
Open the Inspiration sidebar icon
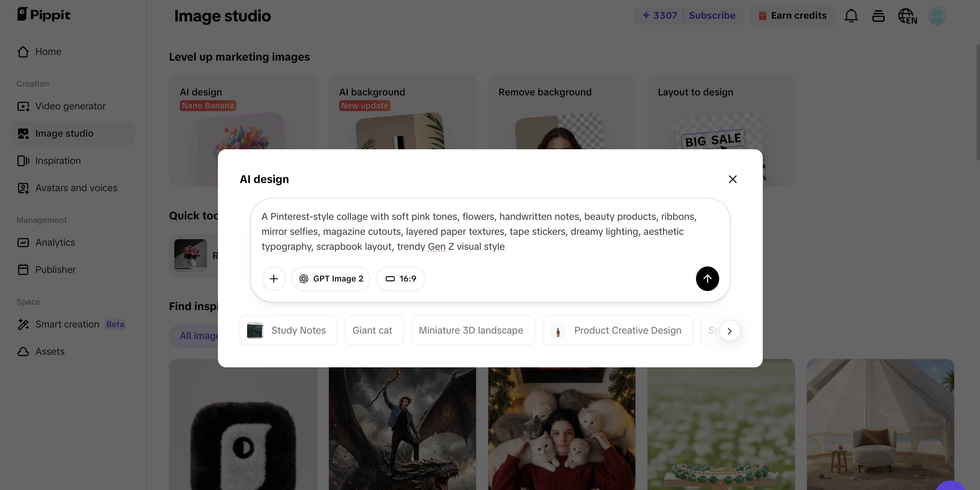23,161
